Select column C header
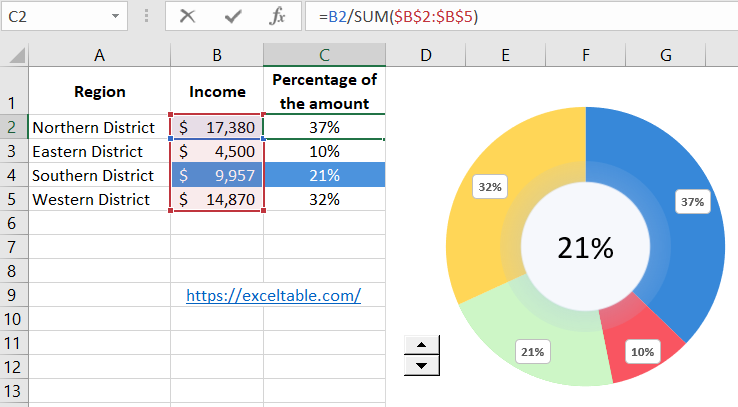Viewport: 738px width, 407px height. point(324,55)
